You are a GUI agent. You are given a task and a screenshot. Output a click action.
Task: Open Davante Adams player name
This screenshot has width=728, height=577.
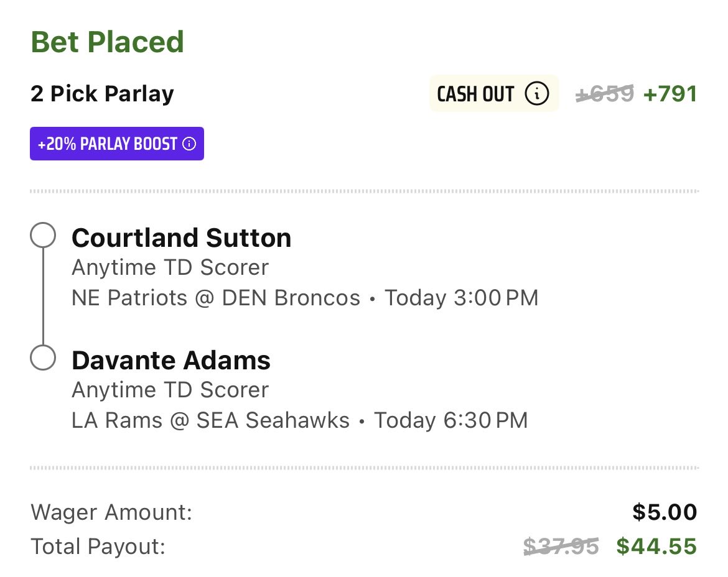pos(171,361)
